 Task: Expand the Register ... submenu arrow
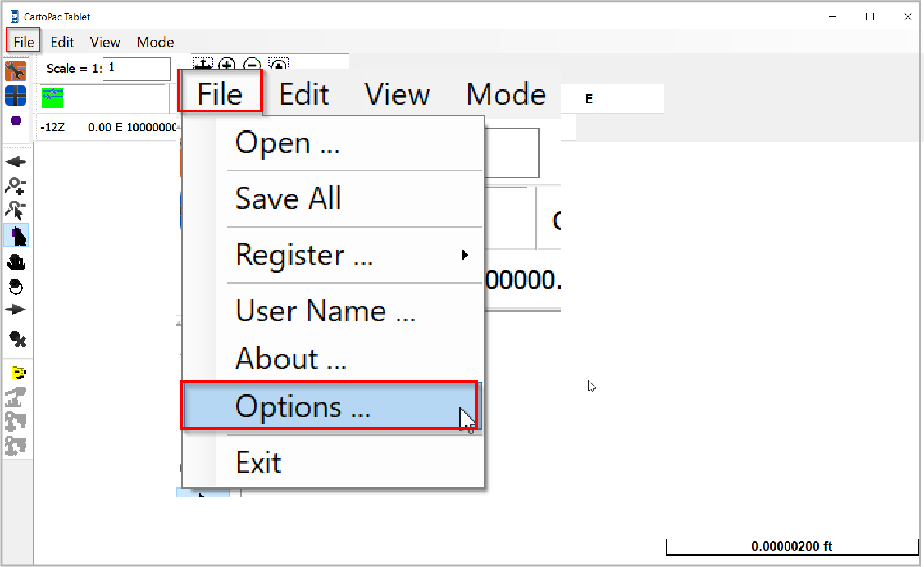pyautogui.click(x=465, y=255)
